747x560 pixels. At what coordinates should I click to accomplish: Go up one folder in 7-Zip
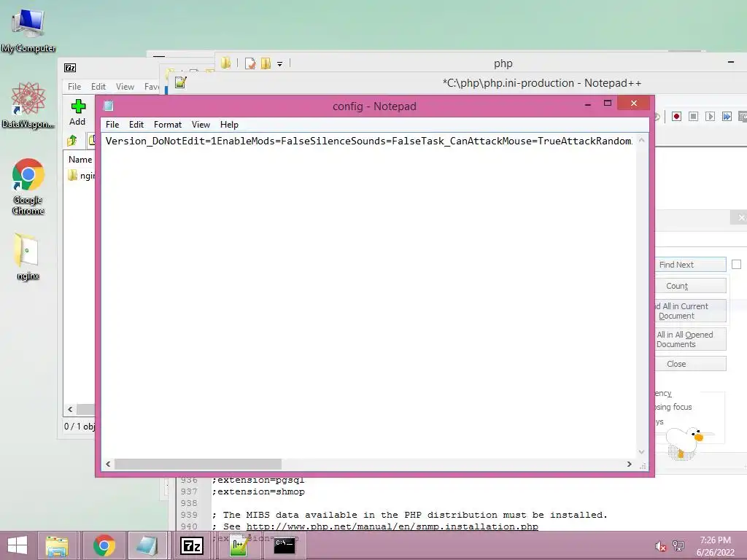(x=72, y=141)
